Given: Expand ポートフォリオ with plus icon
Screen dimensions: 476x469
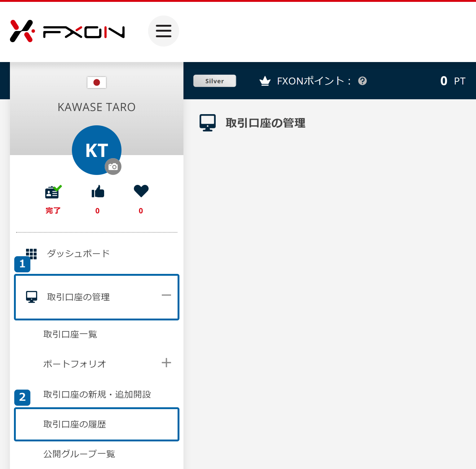Looking at the screenshot, I should pos(166,363).
